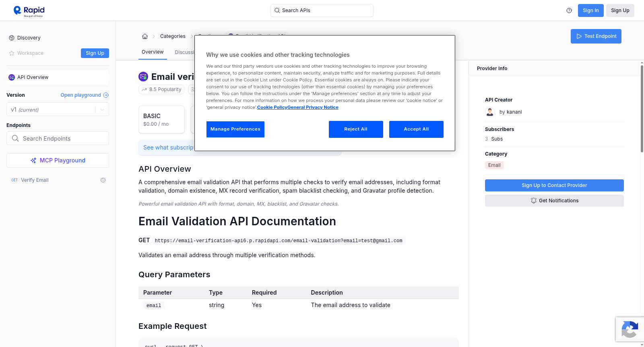Image resolution: width=644 pixels, height=347 pixels.
Task: Click the endpoint URL code text
Action: tap(279, 241)
